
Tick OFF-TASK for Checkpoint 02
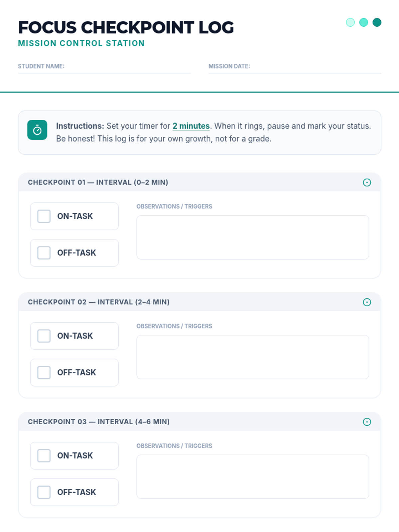(x=44, y=372)
